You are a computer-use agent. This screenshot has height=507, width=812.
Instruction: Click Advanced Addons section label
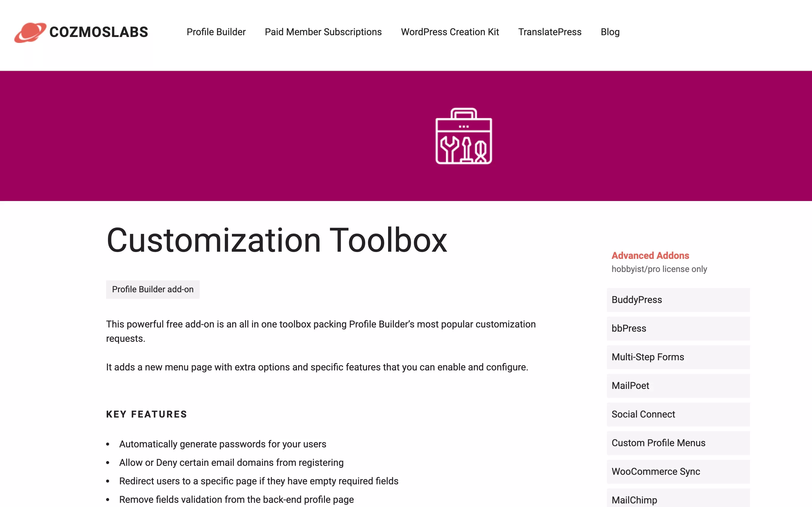[x=650, y=255]
